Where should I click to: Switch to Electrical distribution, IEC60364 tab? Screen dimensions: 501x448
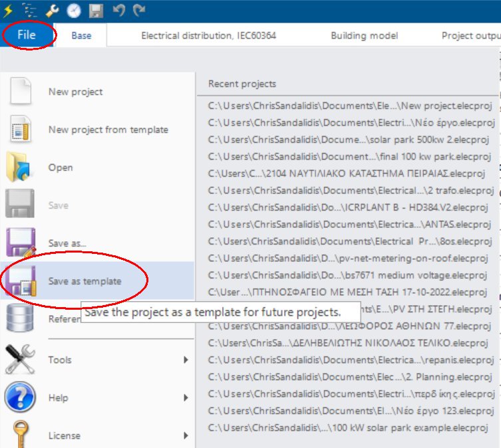208,35
